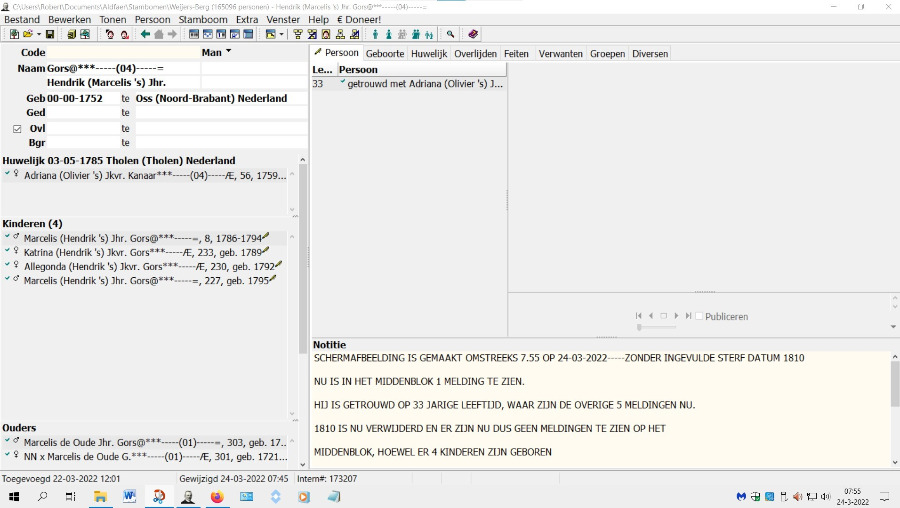This screenshot has width=900, height=508.
Task: Open Word from the Windows taskbar
Action: click(x=129, y=496)
